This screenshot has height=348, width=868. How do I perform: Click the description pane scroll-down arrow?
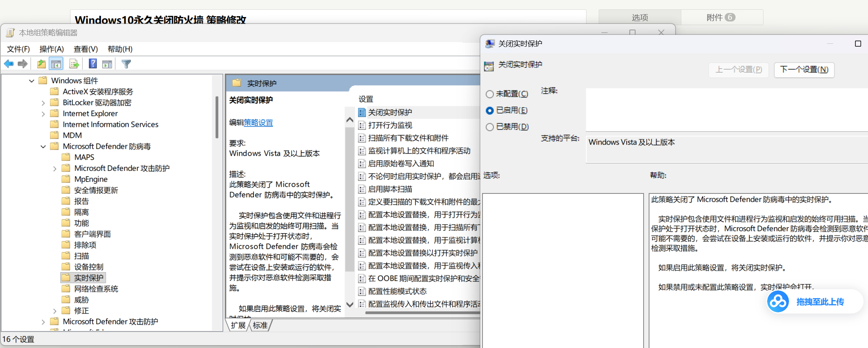(350, 304)
